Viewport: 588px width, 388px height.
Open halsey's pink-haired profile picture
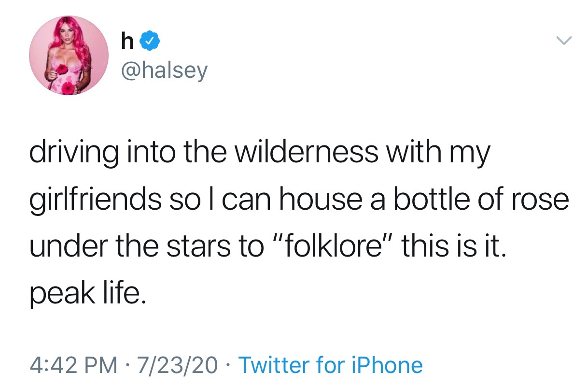70,56
